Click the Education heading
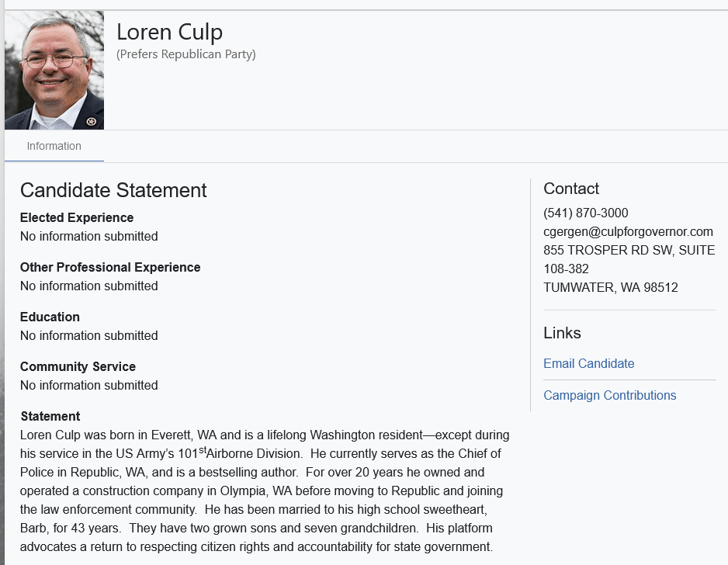The height and width of the screenshot is (565, 728). click(x=50, y=317)
